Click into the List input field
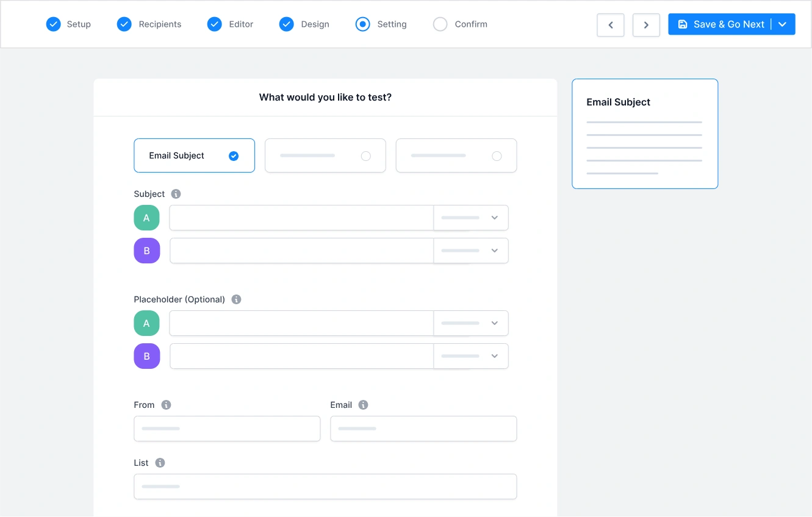The width and height of the screenshot is (812, 517). (x=325, y=487)
